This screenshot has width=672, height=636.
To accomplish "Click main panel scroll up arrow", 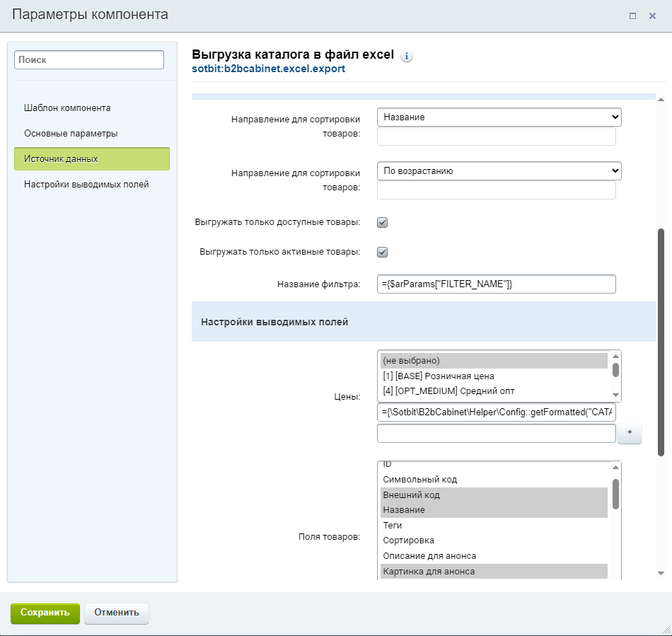I will 661,100.
